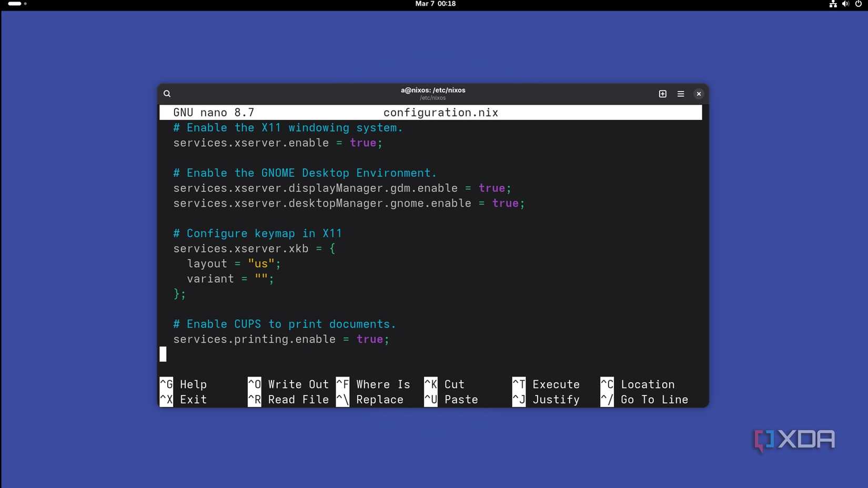Screen dimensions: 868x488
Task: Click the Configure keymap in X11 comment
Action: click(258, 233)
